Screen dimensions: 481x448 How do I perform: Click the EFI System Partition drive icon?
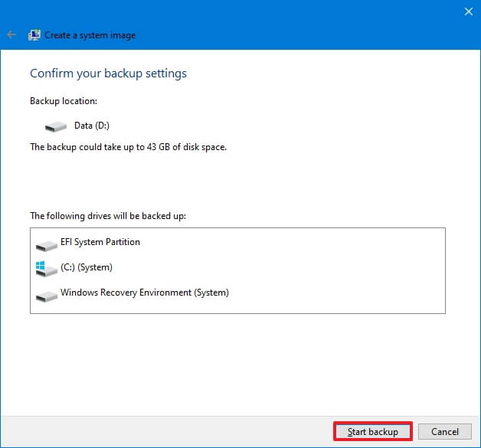point(46,244)
